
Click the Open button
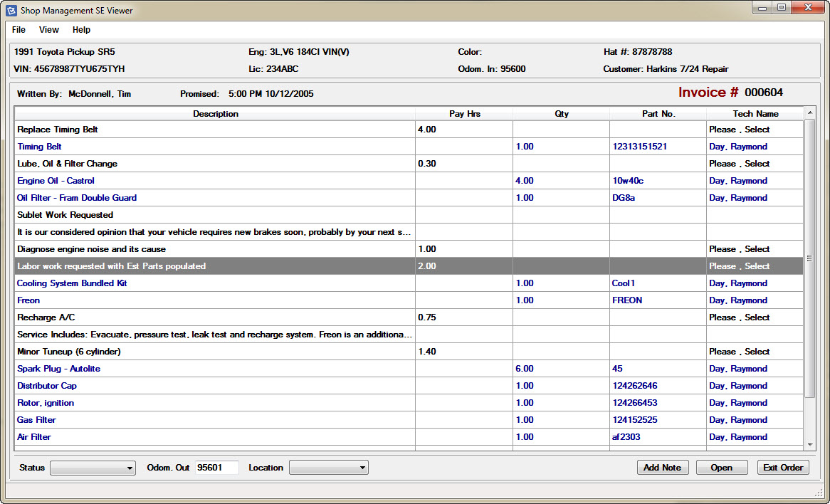(722, 468)
